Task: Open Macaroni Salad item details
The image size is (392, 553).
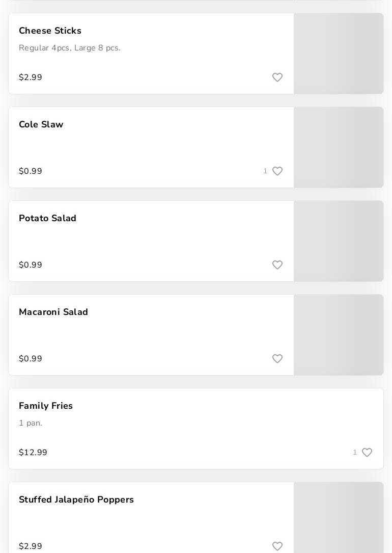Action: (x=53, y=312)
